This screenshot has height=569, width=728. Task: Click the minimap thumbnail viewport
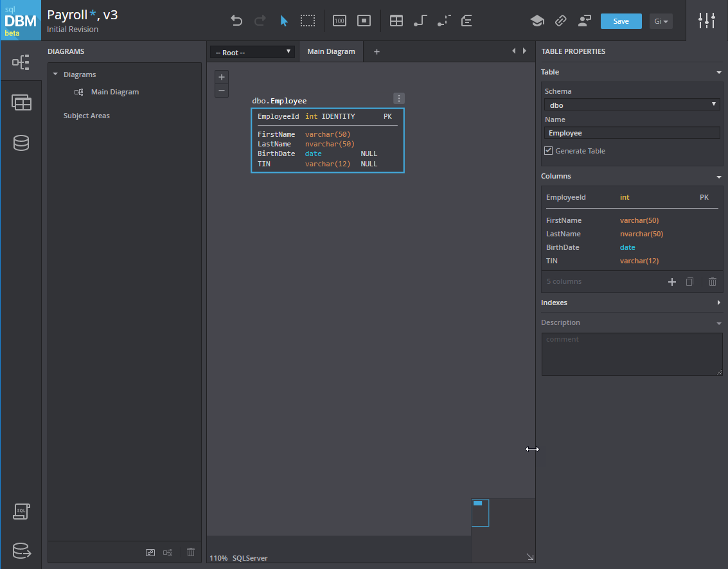click(x=480, y=512)
